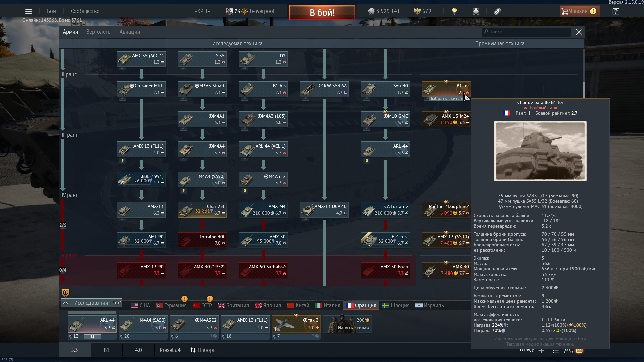This screenshot has width=644, height=362.
Task: Select the E.B.R. (1951) vehicle
Action: coord(141,179)
